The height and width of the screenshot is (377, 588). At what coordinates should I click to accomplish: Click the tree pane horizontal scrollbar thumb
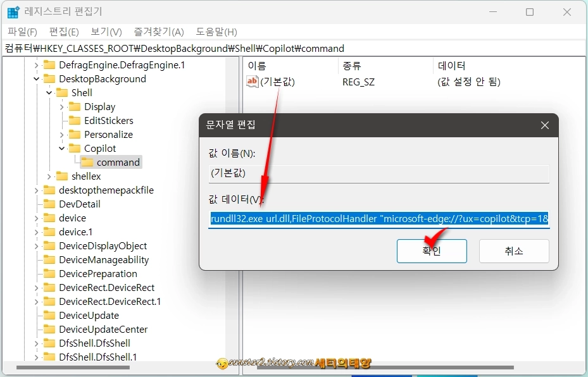click(x=73, y=368)
